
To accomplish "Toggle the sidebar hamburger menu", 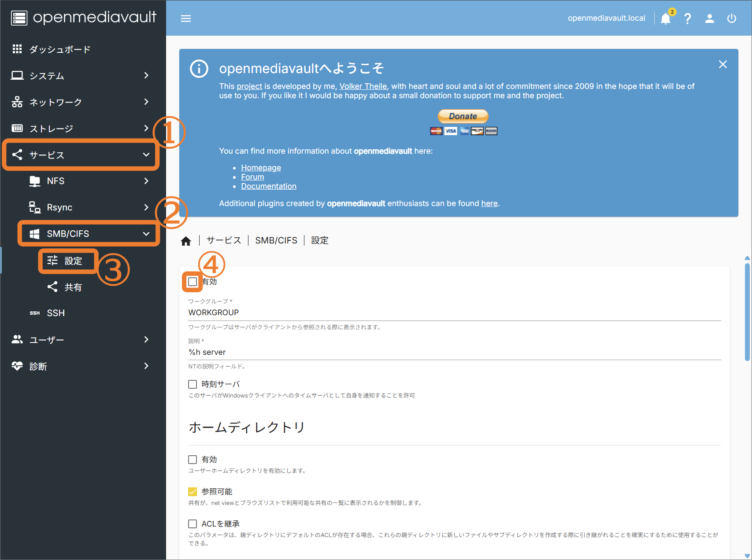I will click(186, 18).
